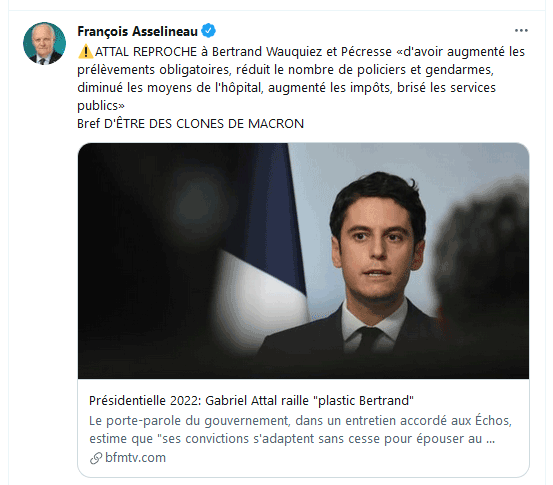Open the François Asselineau display name

(x=137, y=31)
